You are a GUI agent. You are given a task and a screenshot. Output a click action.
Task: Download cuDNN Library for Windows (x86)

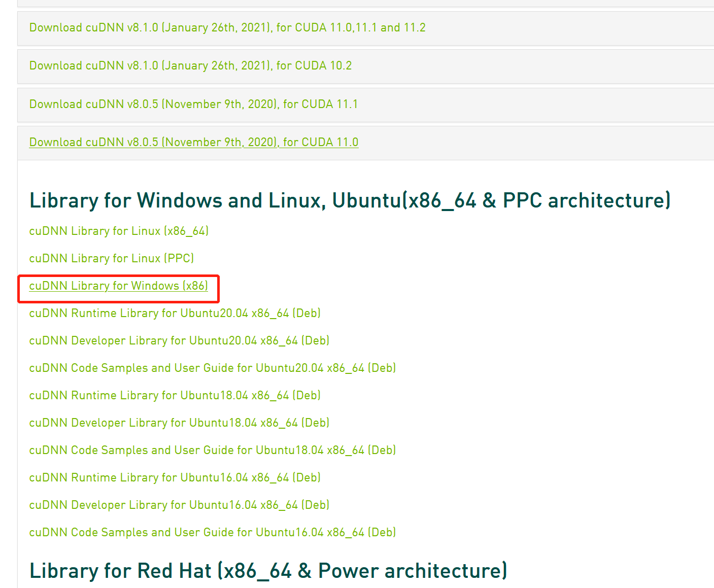[x=119, y=286]
